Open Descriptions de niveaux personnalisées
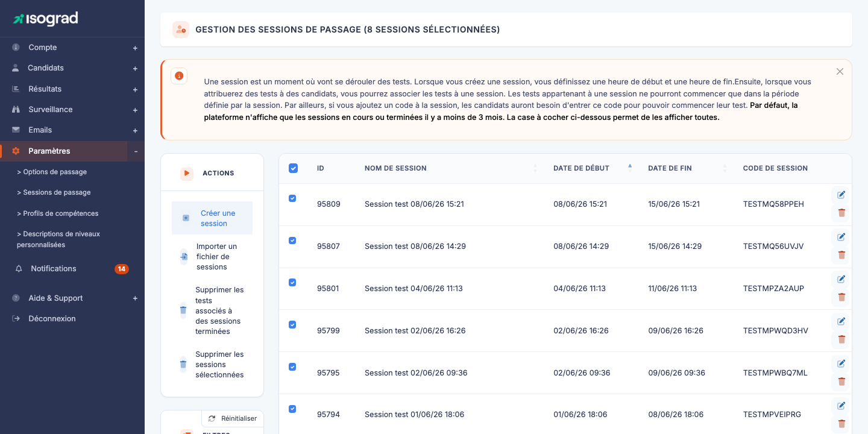The width and height of the screenshot is (868, 434). tap(58, 239)
